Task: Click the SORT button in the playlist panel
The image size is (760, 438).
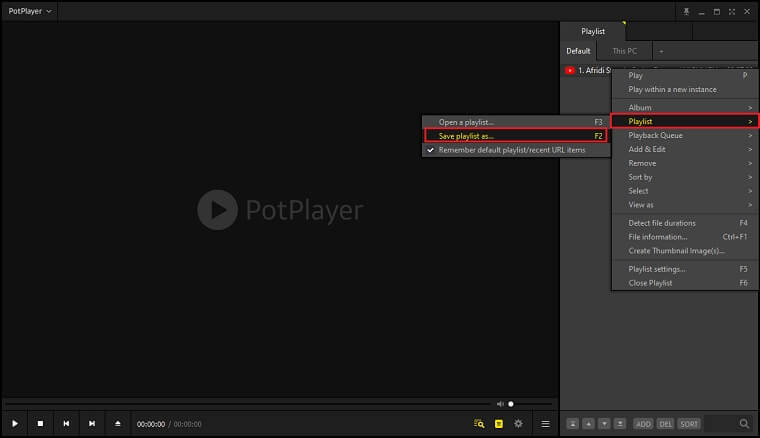Action: click(x=689, y=424)
